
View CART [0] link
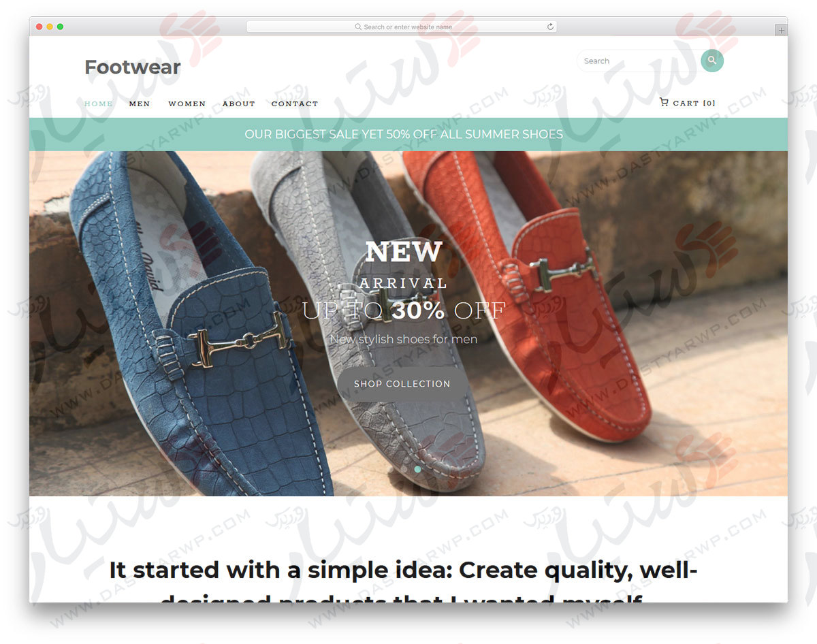694,103
